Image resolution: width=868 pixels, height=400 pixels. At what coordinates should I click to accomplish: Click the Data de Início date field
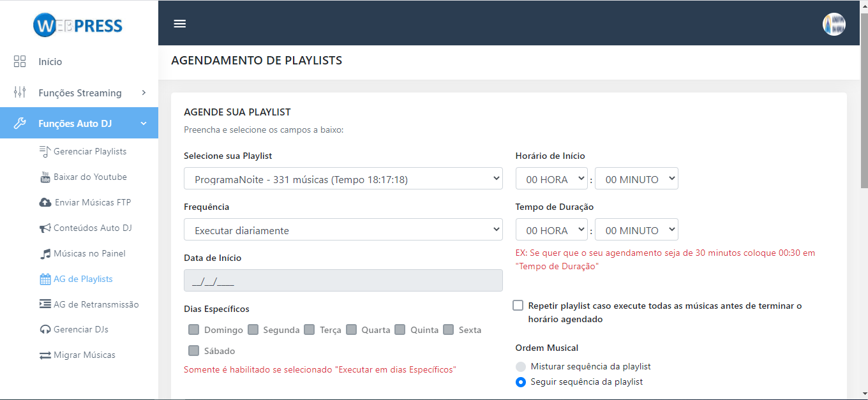click(x=343, y=281)
